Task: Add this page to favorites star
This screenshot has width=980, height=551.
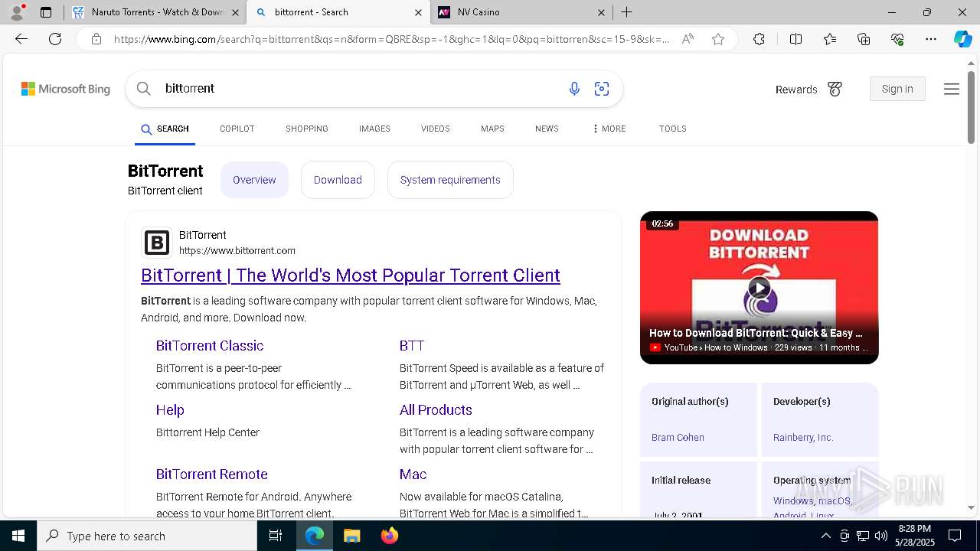Action: point(718,39)
